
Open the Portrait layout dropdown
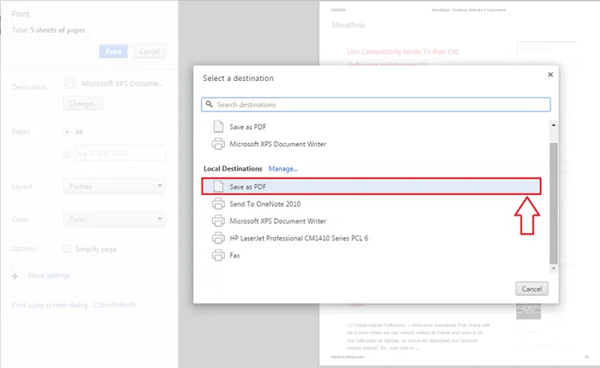tap(114, 186)
